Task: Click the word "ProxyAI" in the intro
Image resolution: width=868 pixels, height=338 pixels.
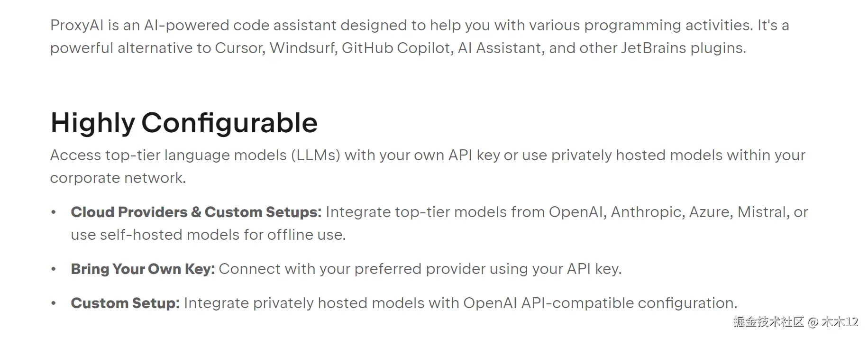Action: tap(77, 25)
